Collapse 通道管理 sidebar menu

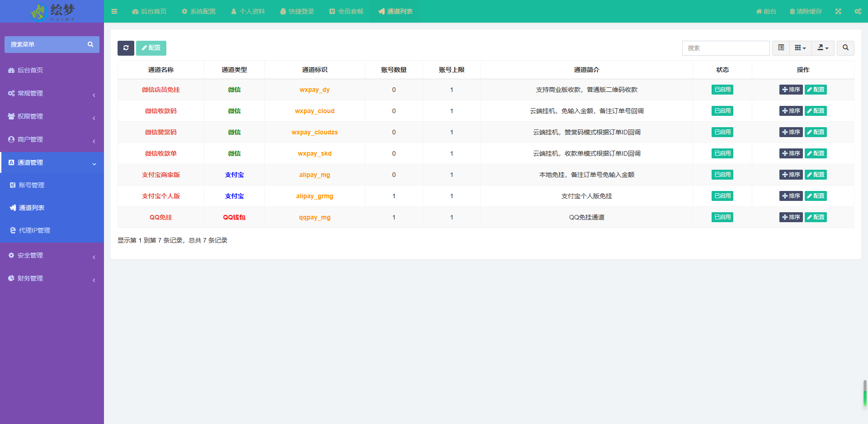(x=52, y=162)
